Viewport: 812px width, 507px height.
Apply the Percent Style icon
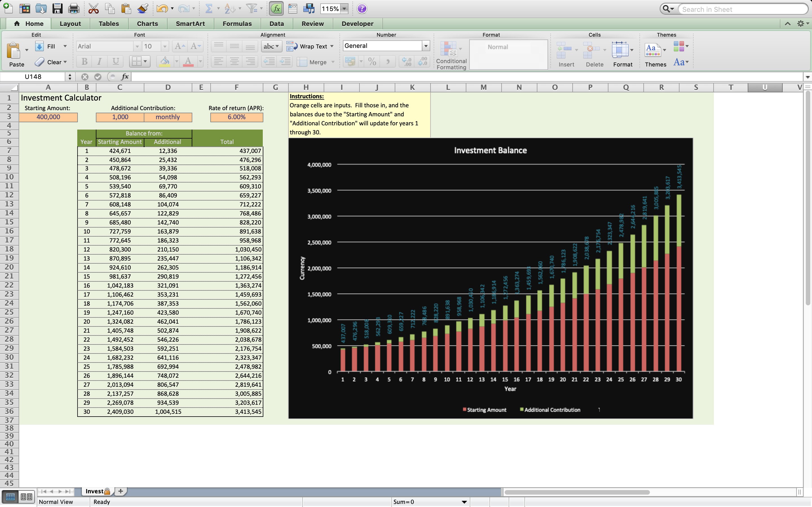tap(372, 61)
